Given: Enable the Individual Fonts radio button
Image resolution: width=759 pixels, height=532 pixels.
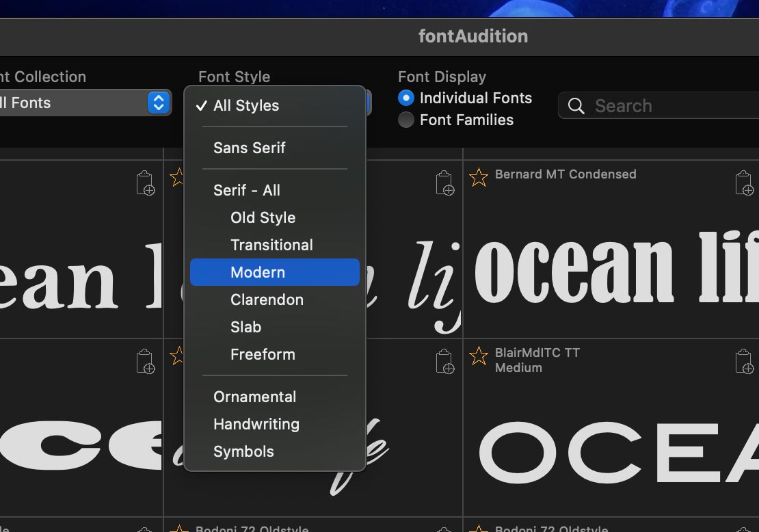Looking at the screenshot, I should coord(406,98).
